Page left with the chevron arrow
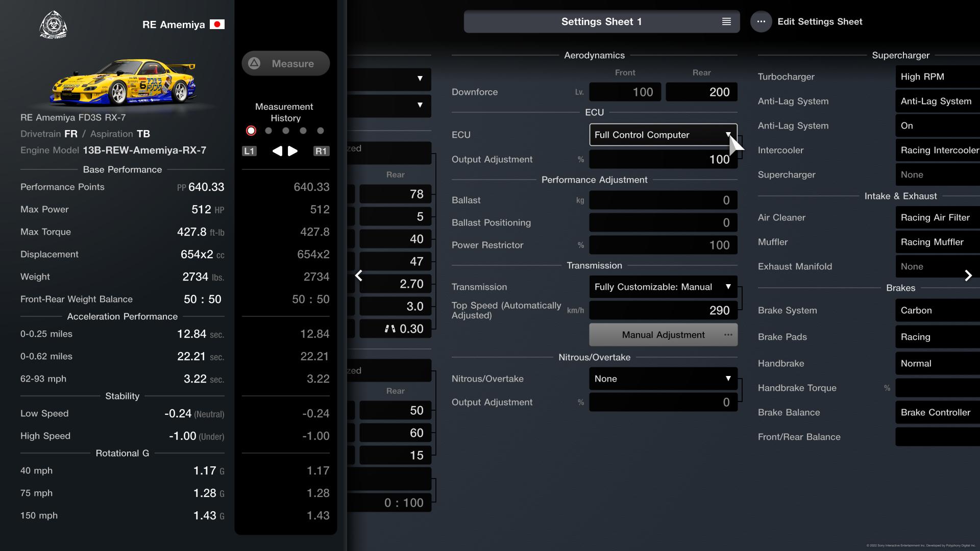Viewport: 980px width, 551px height. [x=359, y=275]
